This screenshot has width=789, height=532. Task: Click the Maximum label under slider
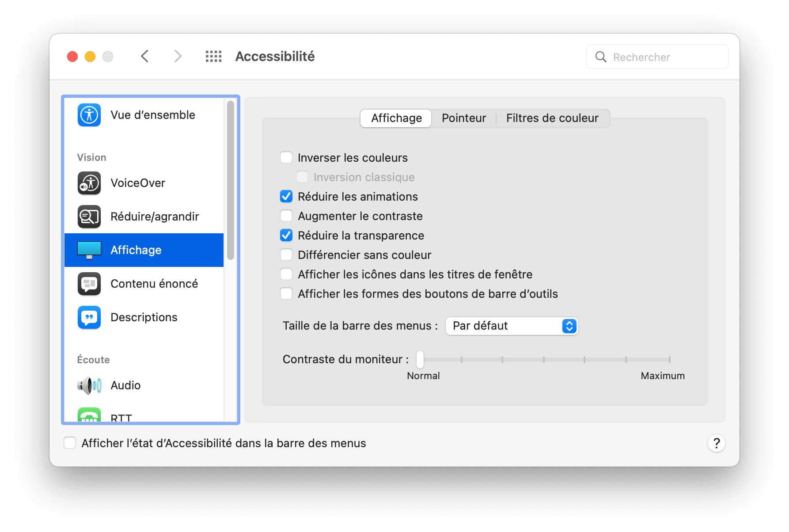[663, 376]
